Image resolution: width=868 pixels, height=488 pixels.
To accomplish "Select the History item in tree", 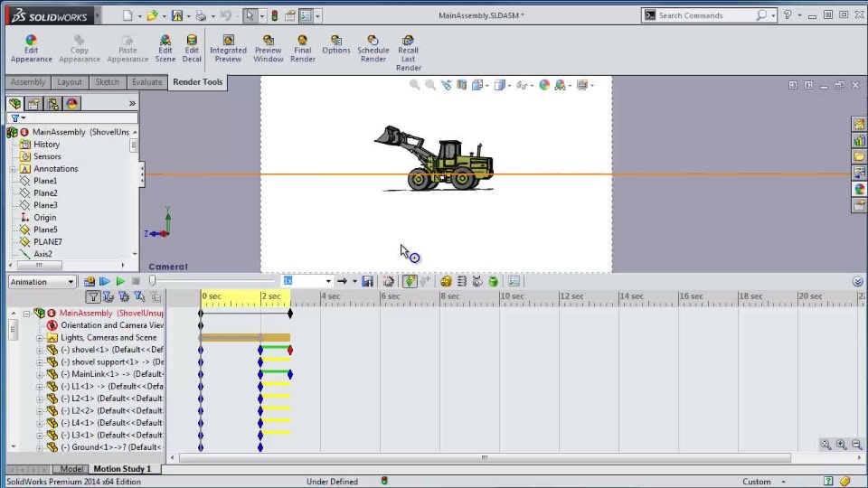I will (46, 145).
